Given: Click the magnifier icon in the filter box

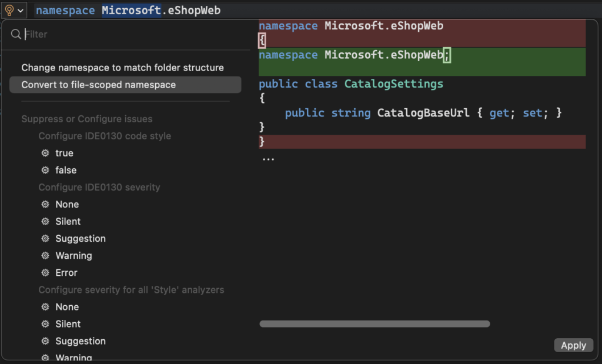Looking at the screenshot, I should pyautogui.click(x=16, y=35).
